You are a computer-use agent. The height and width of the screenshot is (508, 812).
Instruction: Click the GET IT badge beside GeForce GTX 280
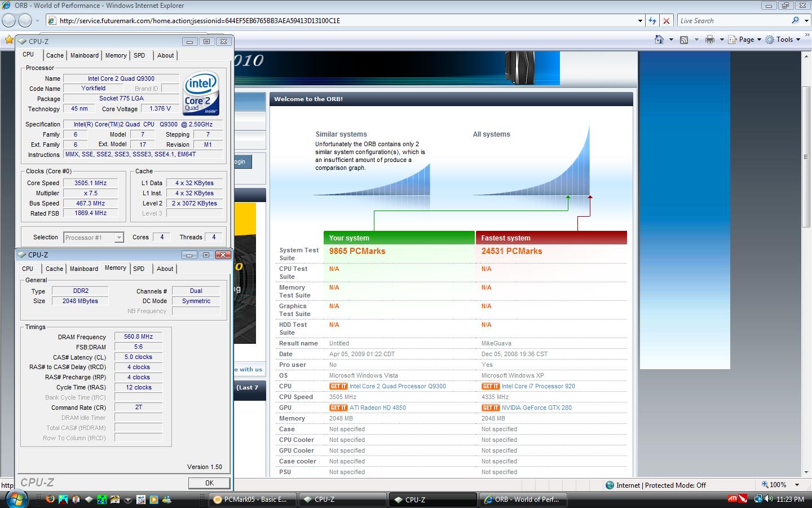(x=491, y=408)
